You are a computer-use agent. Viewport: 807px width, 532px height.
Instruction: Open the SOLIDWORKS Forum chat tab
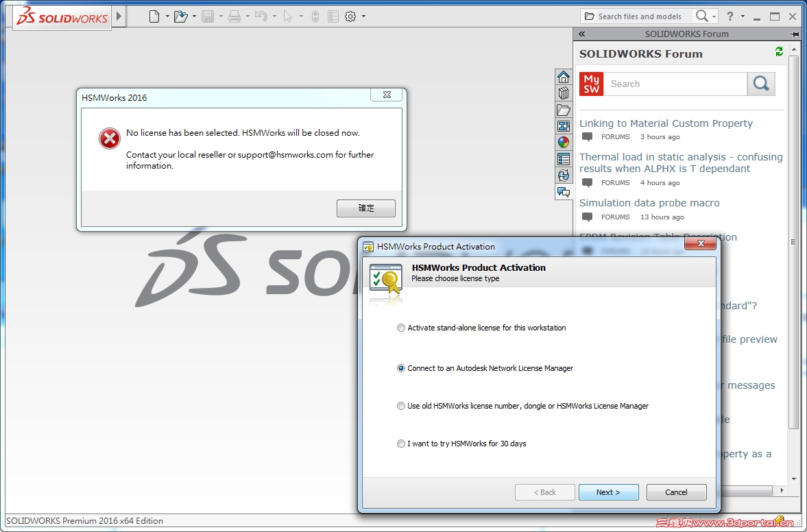click(564, 192)
